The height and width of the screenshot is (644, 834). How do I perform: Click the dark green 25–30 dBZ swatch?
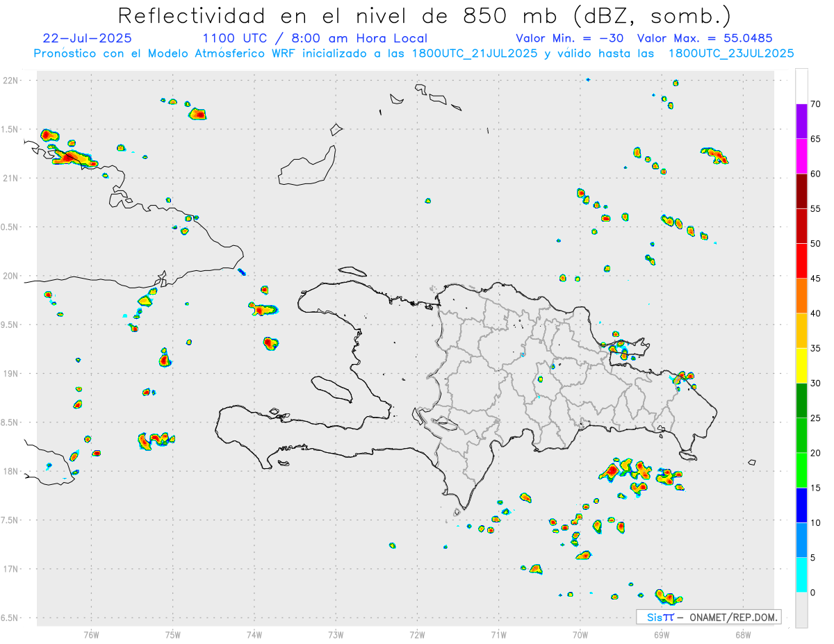[x=801, y=401]
